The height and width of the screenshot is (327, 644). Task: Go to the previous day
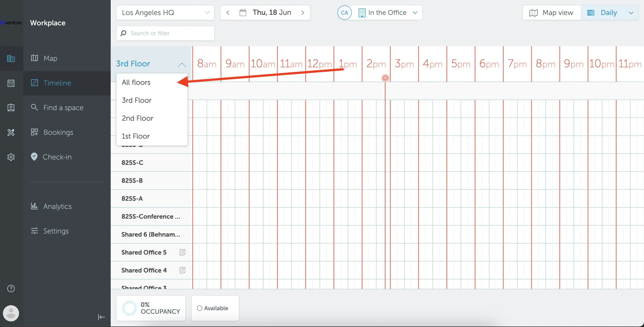pyautogui.click(x=228, y=13)
